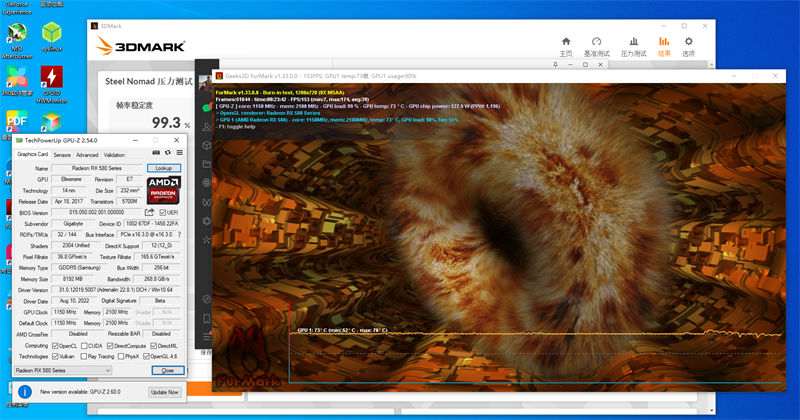Click the Lookup button in GPU-Z
Screen dimensions: 800x420
click(x=166, y=168)
